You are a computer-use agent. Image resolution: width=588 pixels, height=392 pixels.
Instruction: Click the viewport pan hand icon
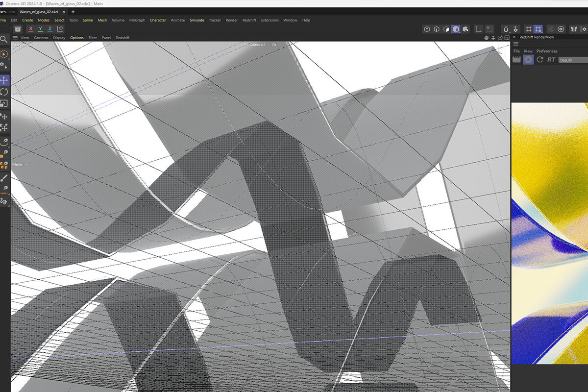487,38
